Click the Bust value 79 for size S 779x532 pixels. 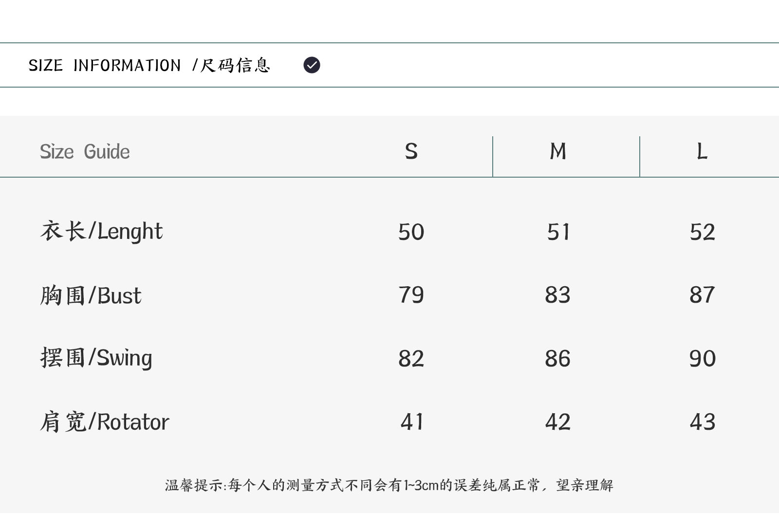point(411,295)
